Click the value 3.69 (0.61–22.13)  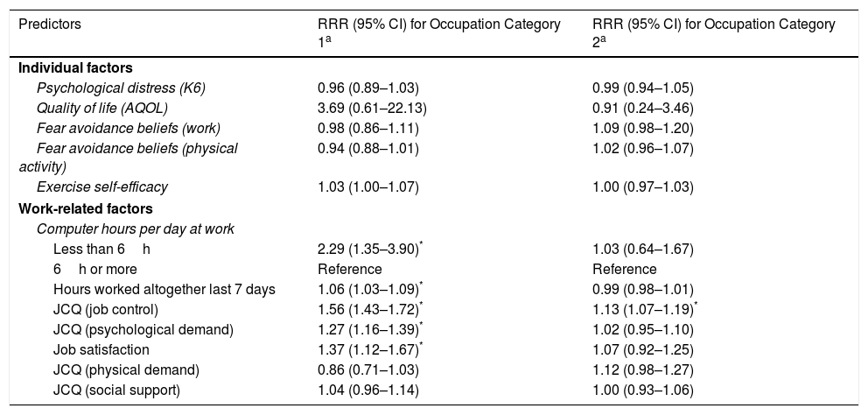click(366, 109)
